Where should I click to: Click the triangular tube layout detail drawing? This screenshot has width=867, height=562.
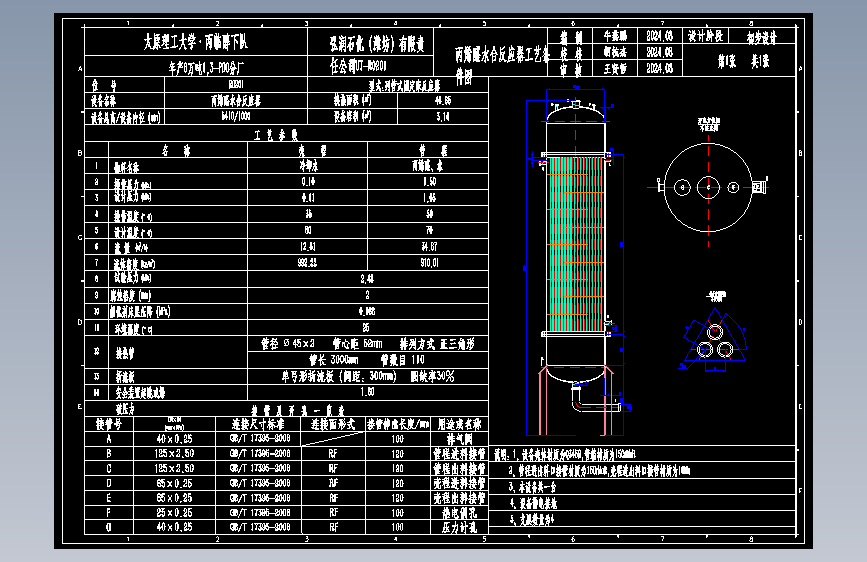[714, 341]
